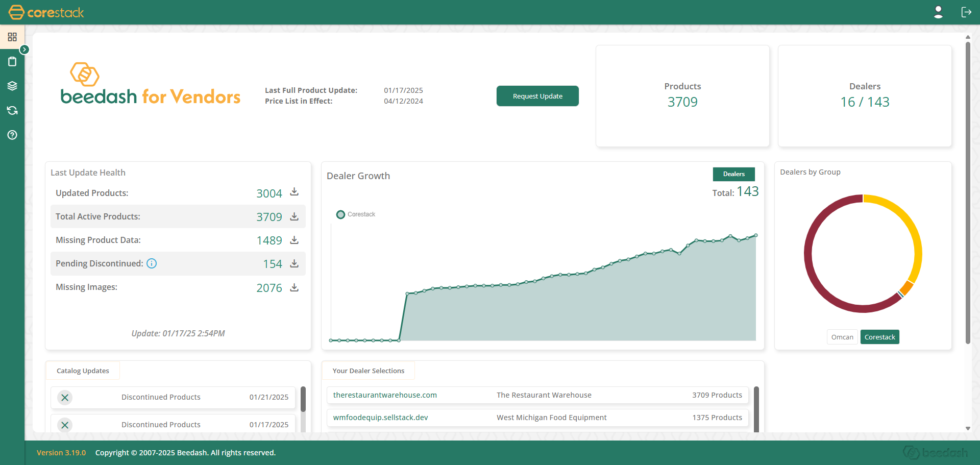Viewport: 980px width, 465px height.
Task: Click the Total: 143 dealer count
Action: tap(736, 192)
